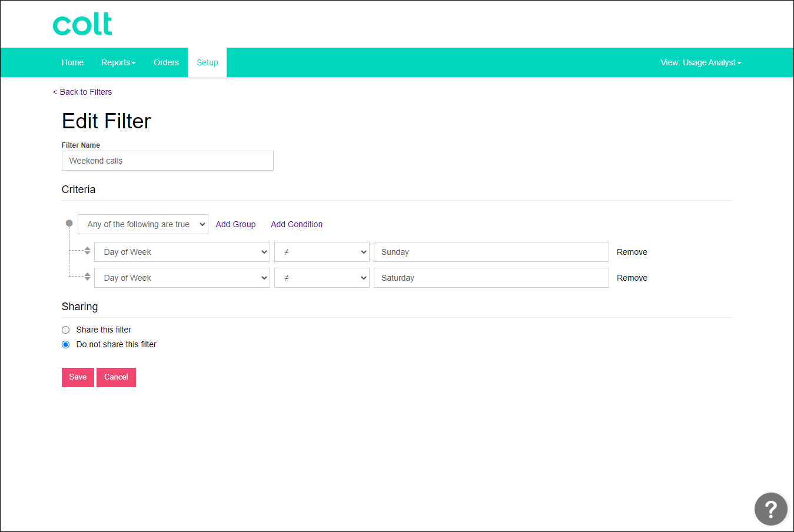Click the Back to Filters link
The image size is (794, 532).
point(82,92)
